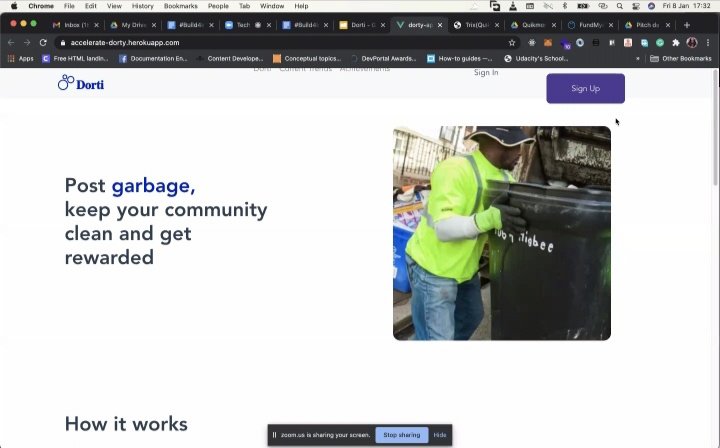Click the translate-style extension icon
720x448 pixels.
[x=644, y=43]
